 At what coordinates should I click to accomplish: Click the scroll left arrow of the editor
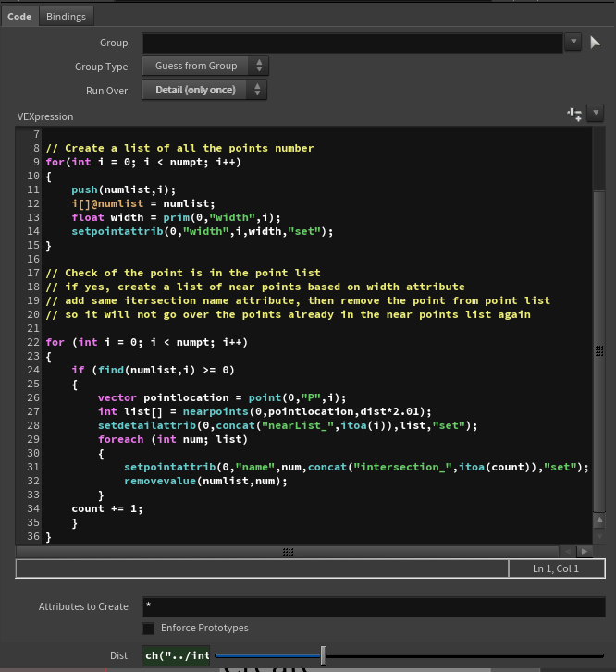click(568, 552)
